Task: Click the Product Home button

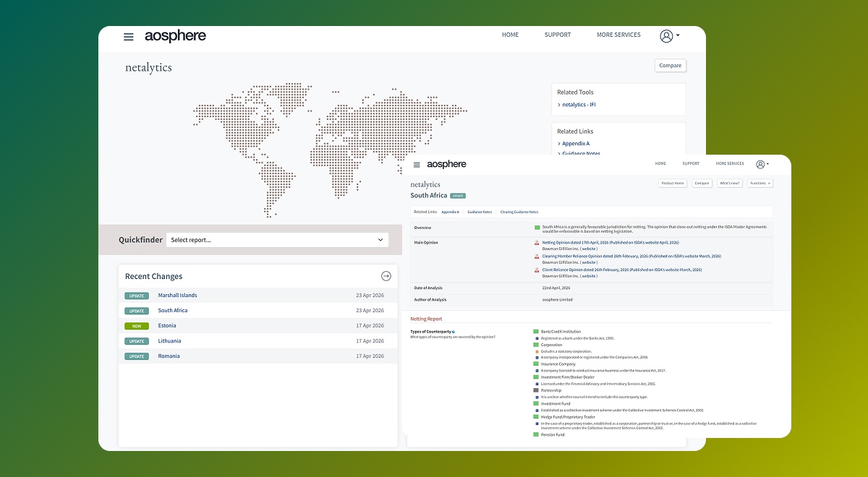Action: pos(673,184)
